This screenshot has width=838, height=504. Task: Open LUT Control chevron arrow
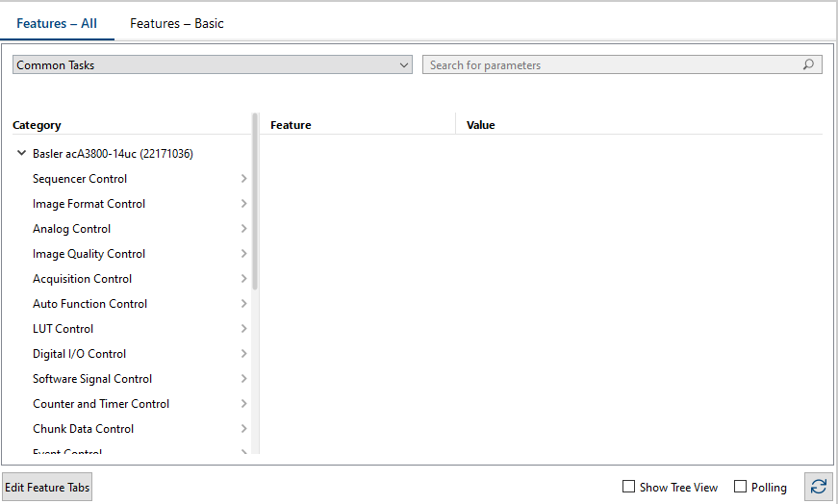[x=243, y=329]
